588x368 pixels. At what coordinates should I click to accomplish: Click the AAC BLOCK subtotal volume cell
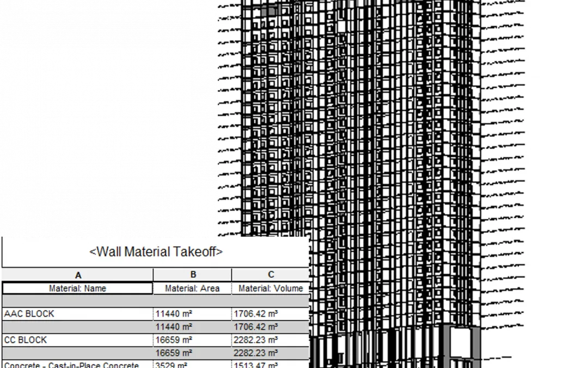pos(271,327)
